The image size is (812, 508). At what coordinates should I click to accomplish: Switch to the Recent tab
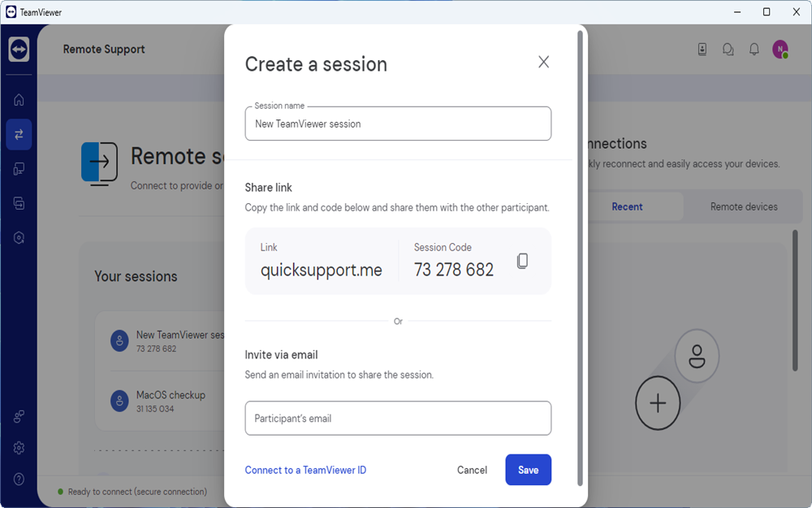[627, 206]
